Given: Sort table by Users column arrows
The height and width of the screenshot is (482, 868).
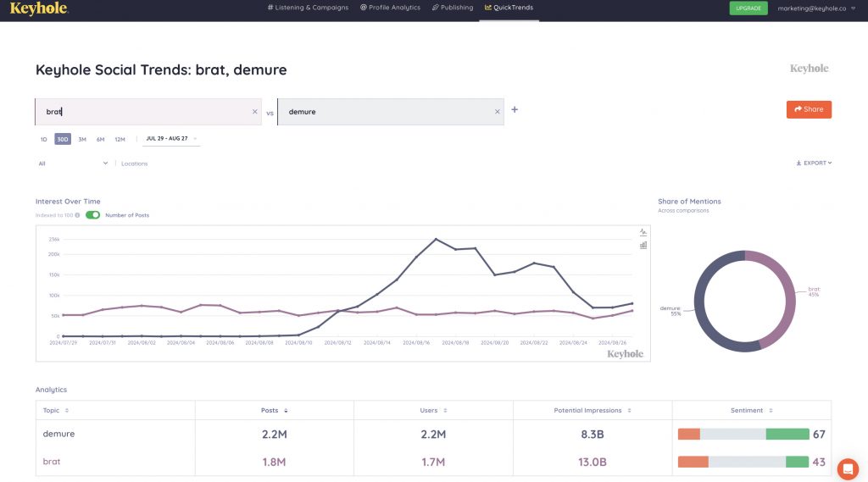Looking at the screenshot, I should coord(445,411).
